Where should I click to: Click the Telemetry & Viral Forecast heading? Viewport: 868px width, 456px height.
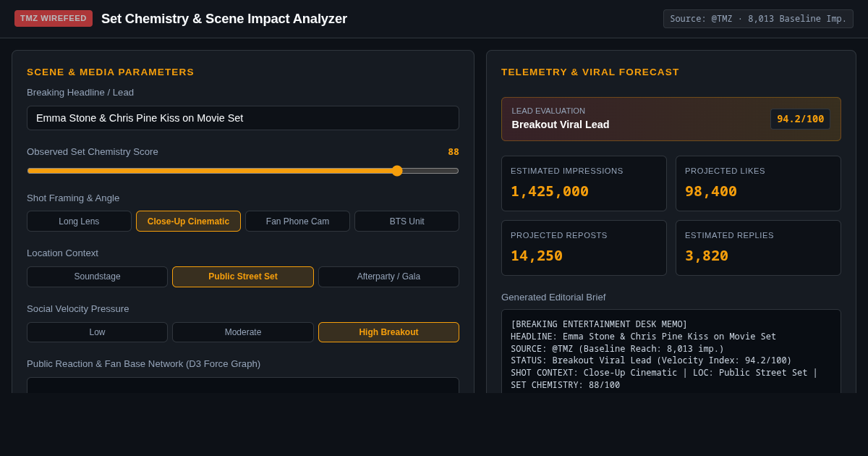coord(590,72)
